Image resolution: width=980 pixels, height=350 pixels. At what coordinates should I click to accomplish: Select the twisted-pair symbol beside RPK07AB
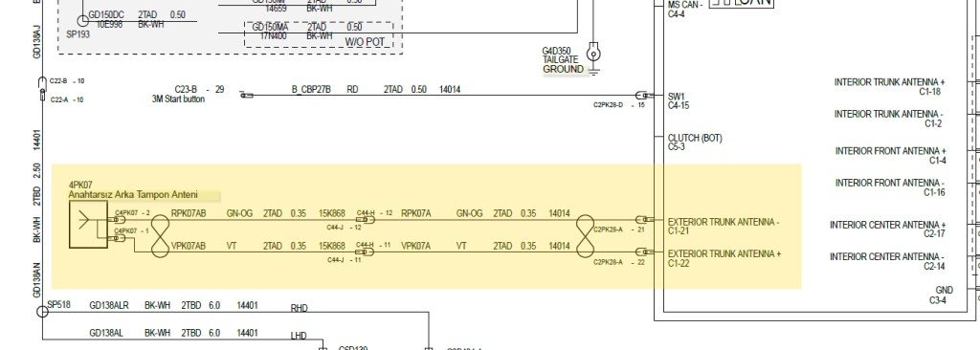[161, 236]
